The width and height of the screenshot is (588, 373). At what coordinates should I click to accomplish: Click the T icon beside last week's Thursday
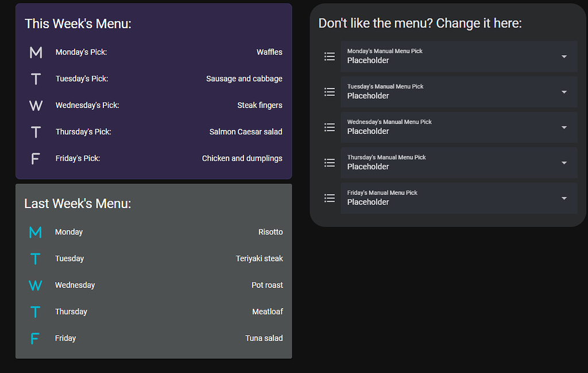click(35, 312)
